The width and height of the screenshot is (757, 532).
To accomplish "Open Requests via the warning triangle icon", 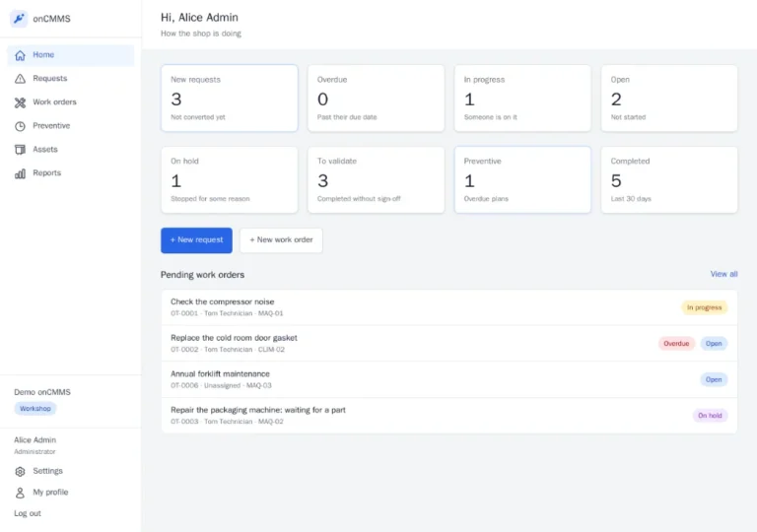I will [x=20, y=79].
